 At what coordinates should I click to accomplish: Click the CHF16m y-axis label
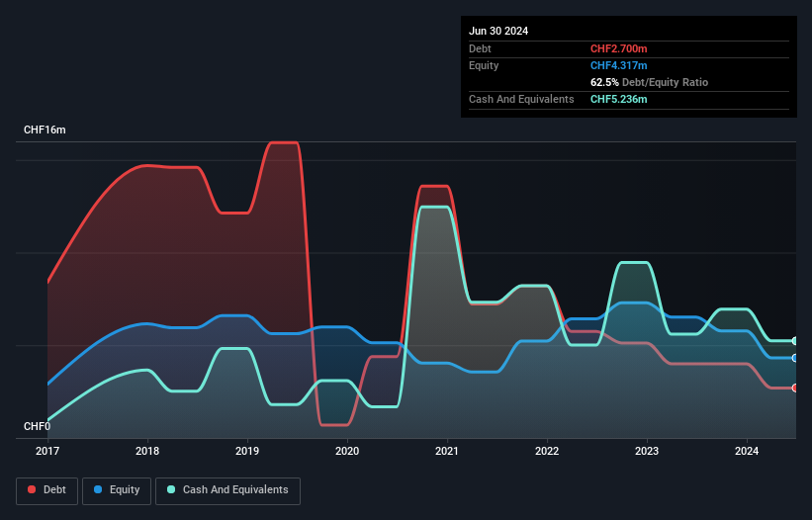[x=45, y=130]
